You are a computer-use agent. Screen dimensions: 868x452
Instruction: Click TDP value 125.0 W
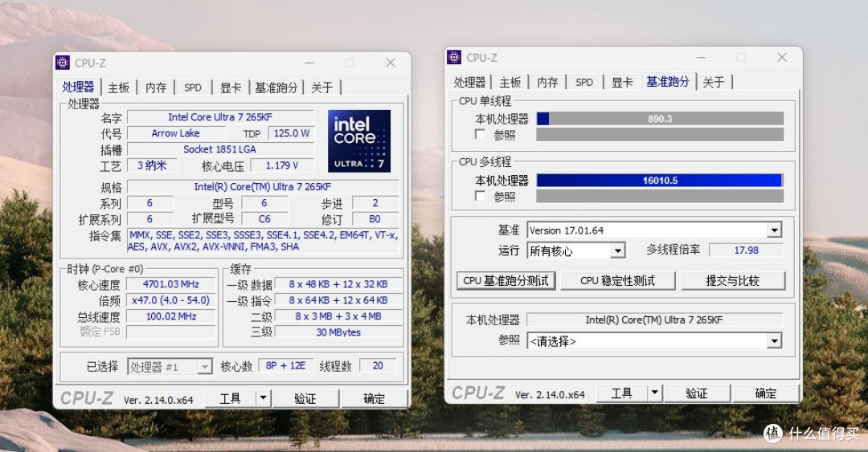[291, 132]
